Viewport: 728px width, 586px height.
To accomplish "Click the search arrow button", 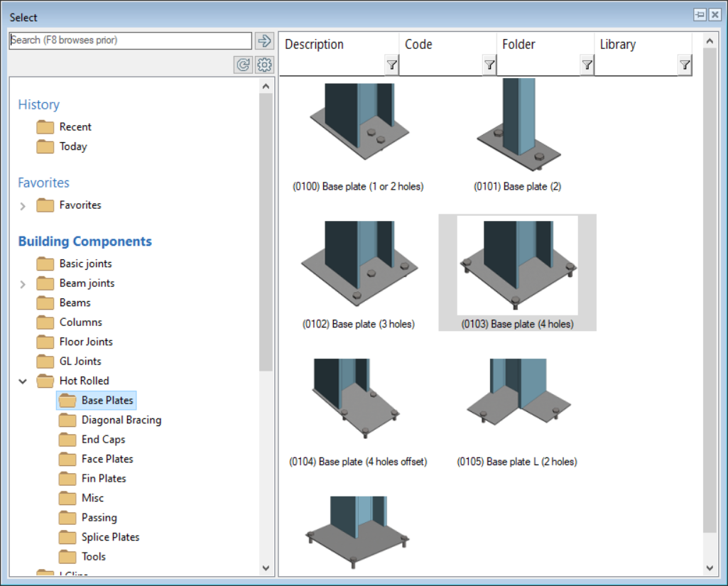I will point(264,40).
